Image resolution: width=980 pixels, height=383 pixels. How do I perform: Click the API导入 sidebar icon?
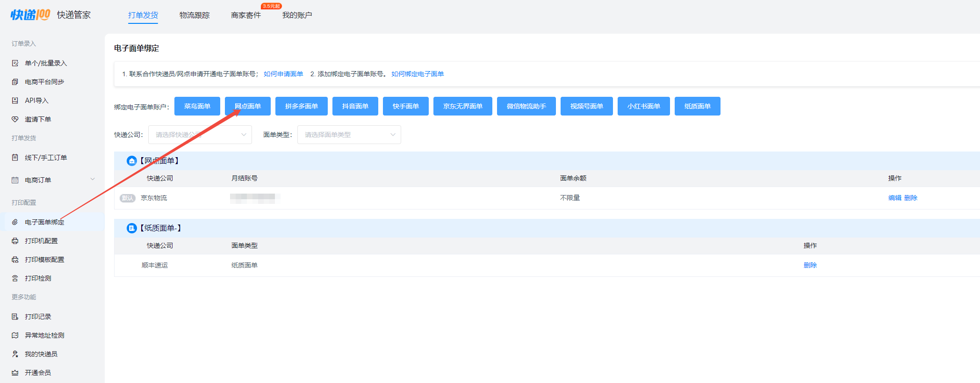pos(15,101)
